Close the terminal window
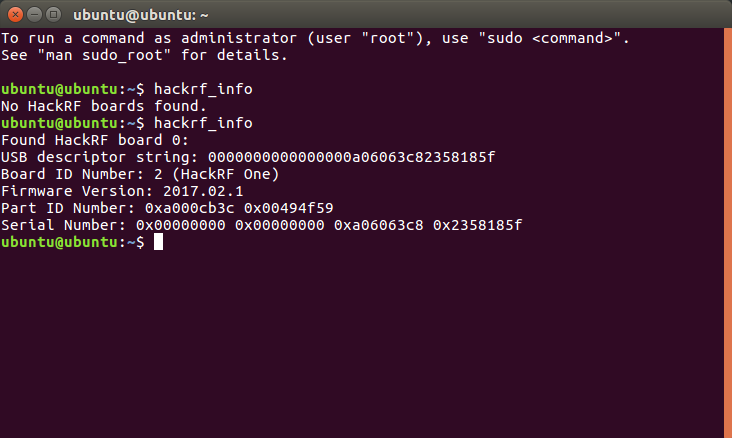 (x=15, y=15)
